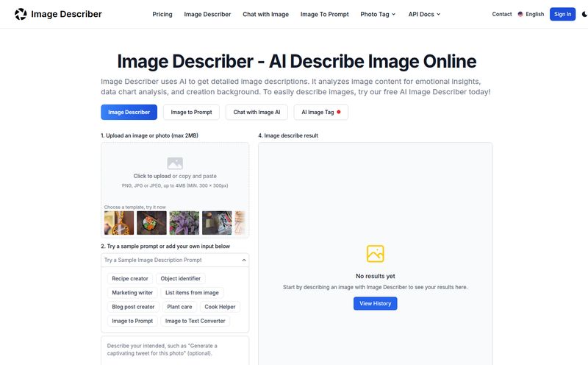Click the Sign In button

[562, 14]
